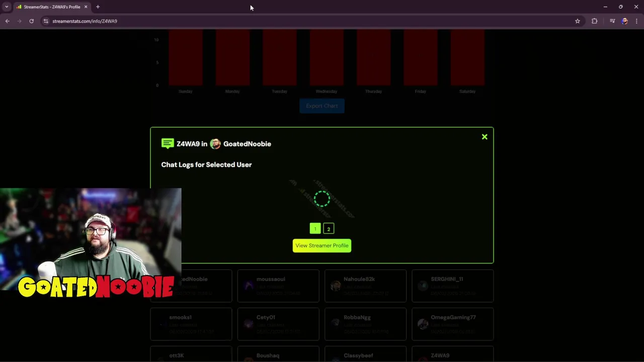Click the Z4WA9 streamer name at bottom

coord(440,355)
